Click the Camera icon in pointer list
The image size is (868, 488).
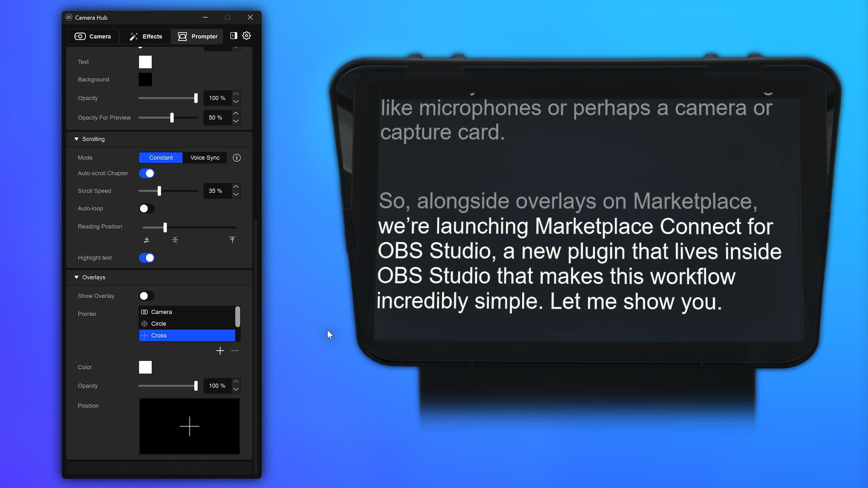point(145,312)
